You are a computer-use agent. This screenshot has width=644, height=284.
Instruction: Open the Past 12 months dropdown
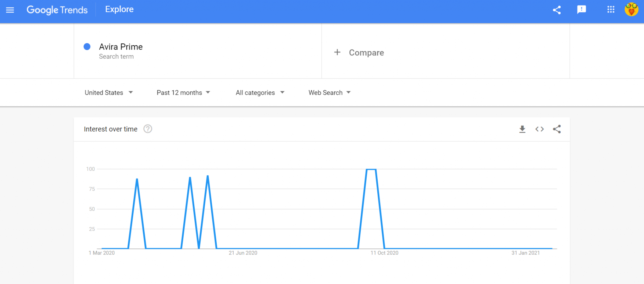pyautogui.click(x=183, y=93)
